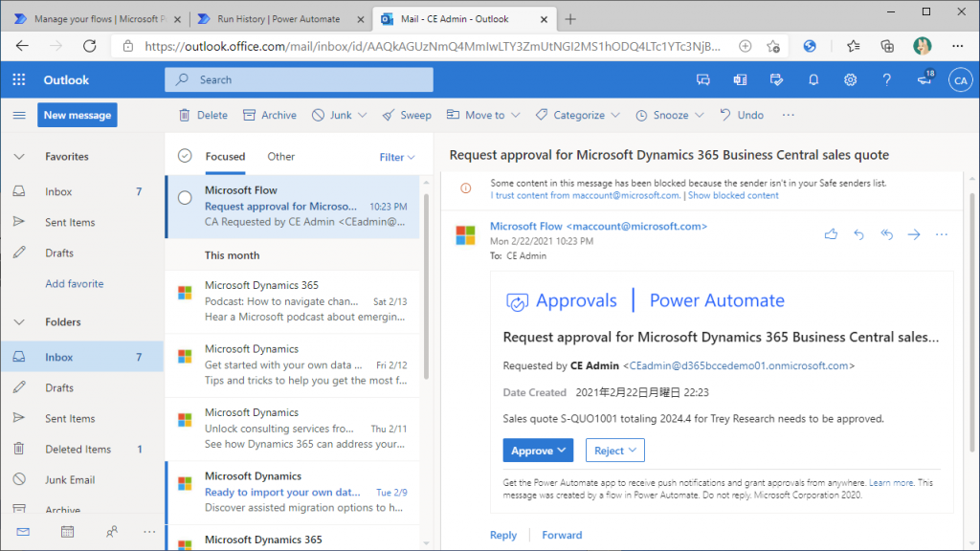
Task: Sweep messages from this sender
Action: tap(407, 115)
